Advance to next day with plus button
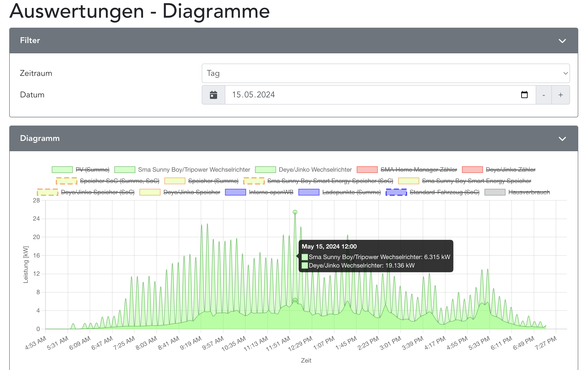The image size is (588, 370). tap(561, 95)
